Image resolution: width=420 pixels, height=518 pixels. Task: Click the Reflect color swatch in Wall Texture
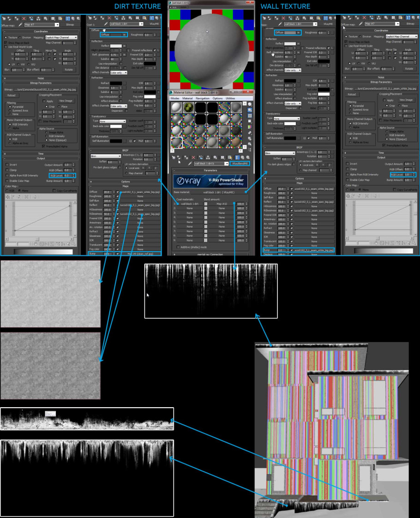[290, 43]
